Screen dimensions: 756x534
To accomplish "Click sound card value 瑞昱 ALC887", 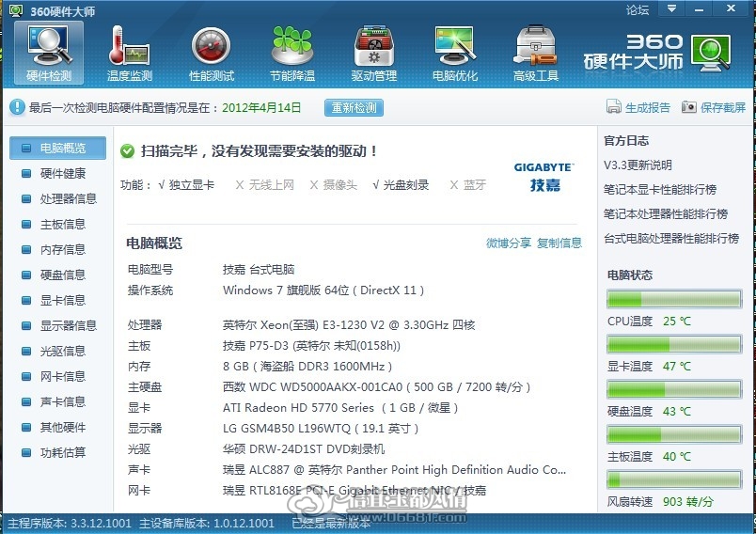I will pyautogui.click(x=394, y=470).
